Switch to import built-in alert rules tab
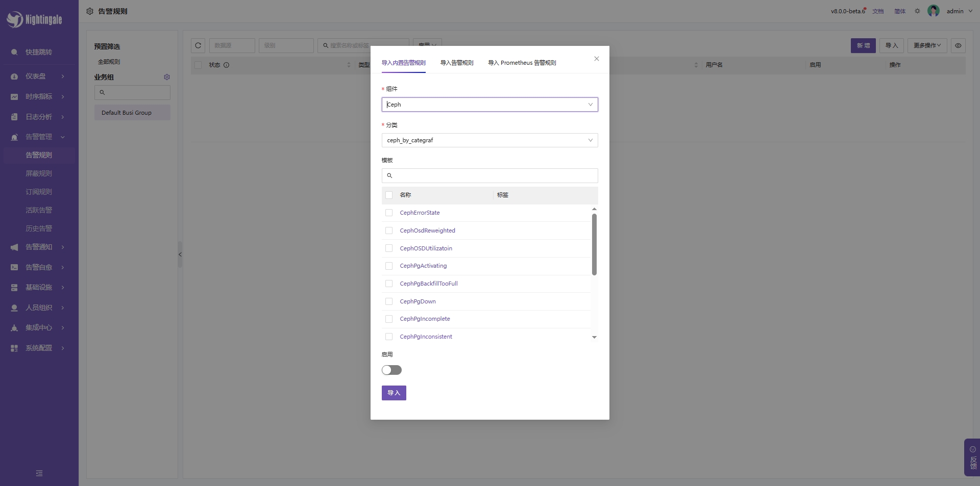The height and width of the screenshot is (486, 980). pyautogui.click(x=403, y=63)
